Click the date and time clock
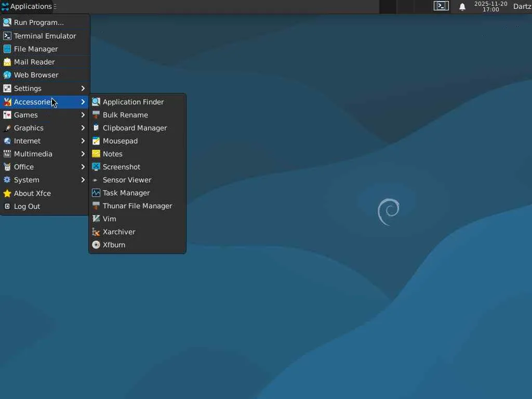Viewport: 532px width, 399px height. tap(490, 6)
